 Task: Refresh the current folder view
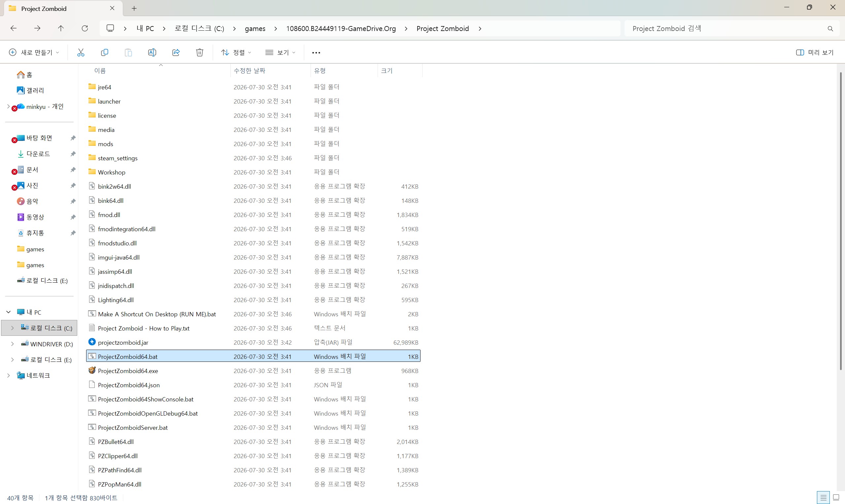(84, 28)
